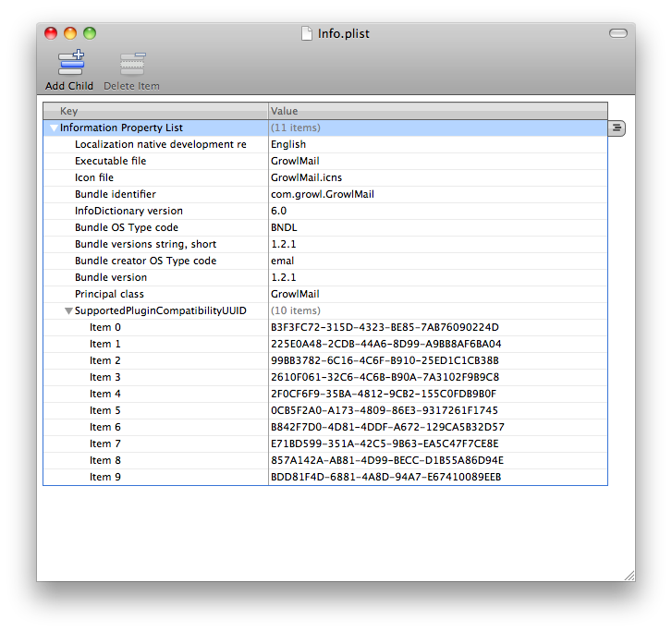Click the value GrowlMail.icns
Image resolution: width=672 pixels, height=632 pixels.
[x=306, y=177]
